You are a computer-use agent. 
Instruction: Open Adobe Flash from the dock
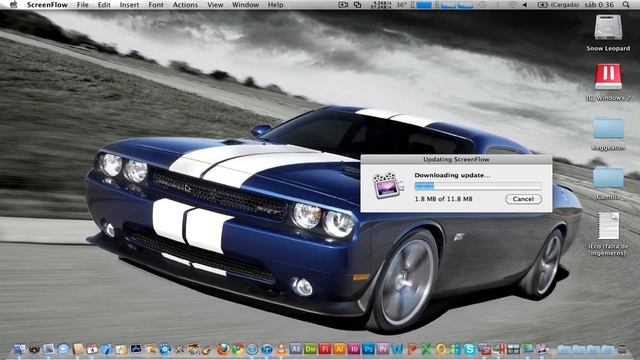[325, 349]
